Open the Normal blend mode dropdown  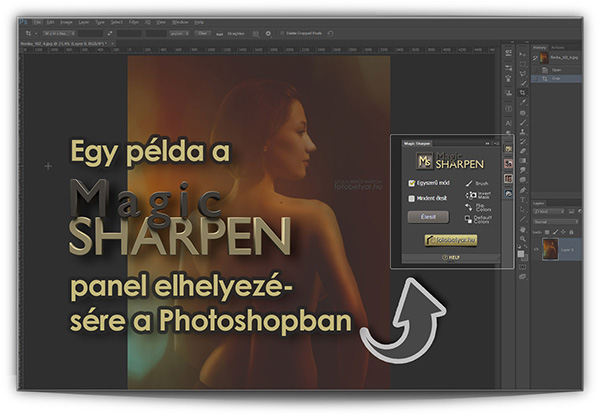pyautogui.click(x=555, y=222)
